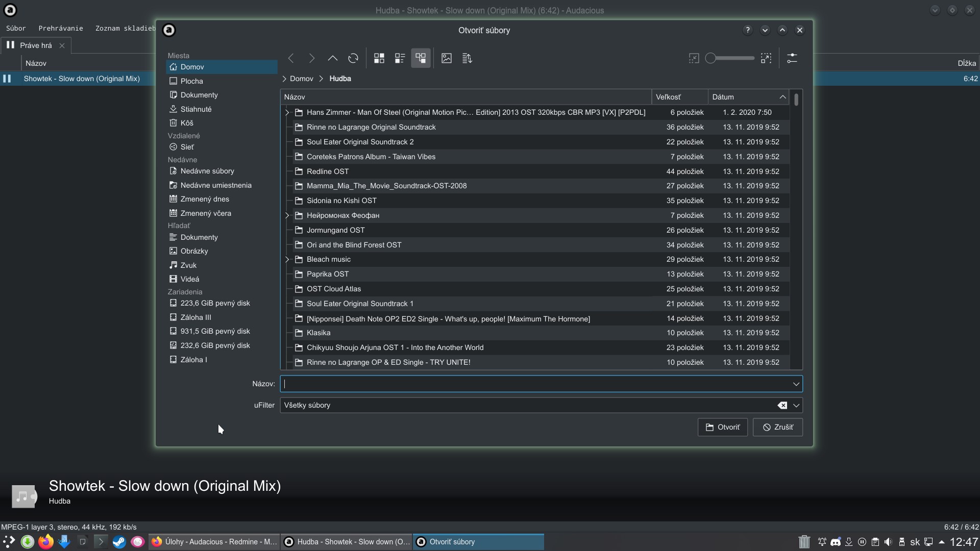
Task: Expand the Нейромонах Феофан folder
Action: point(287,215)
